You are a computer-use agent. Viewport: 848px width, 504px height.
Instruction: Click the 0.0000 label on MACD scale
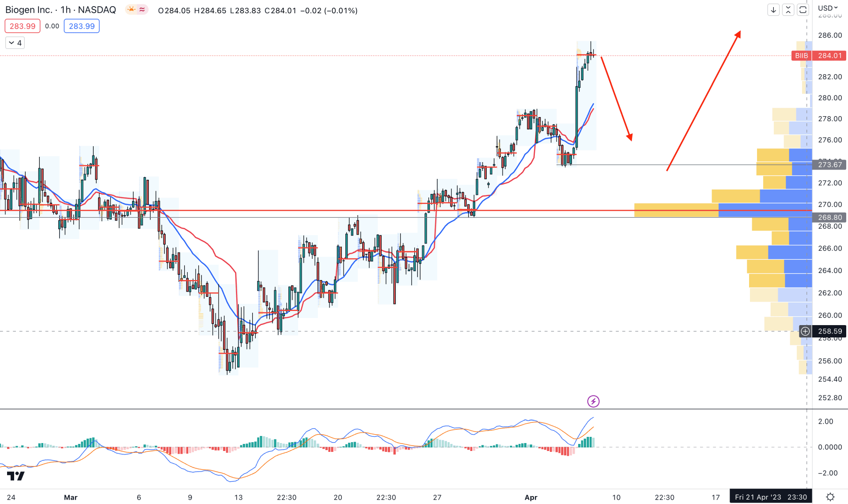830,447
